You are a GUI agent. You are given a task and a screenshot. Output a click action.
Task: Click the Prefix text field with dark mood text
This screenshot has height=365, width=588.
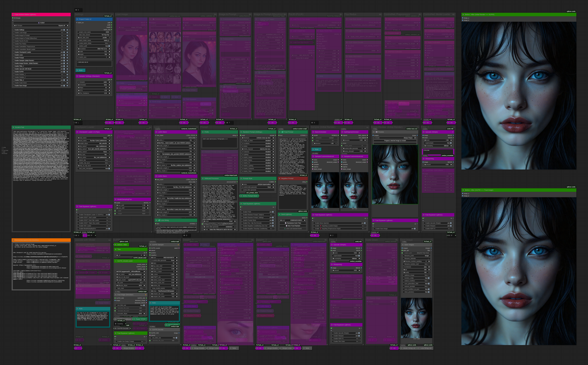pyautogui.click(x=220, y=143)
